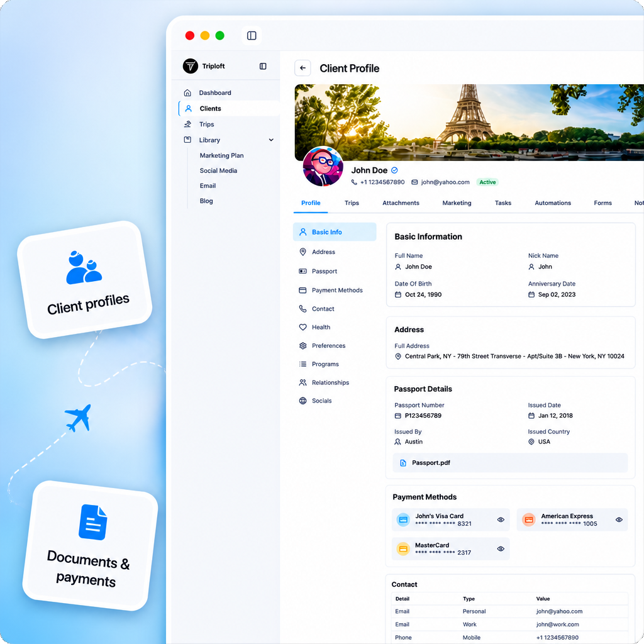Click Issued By value Austin

point(414,442)
